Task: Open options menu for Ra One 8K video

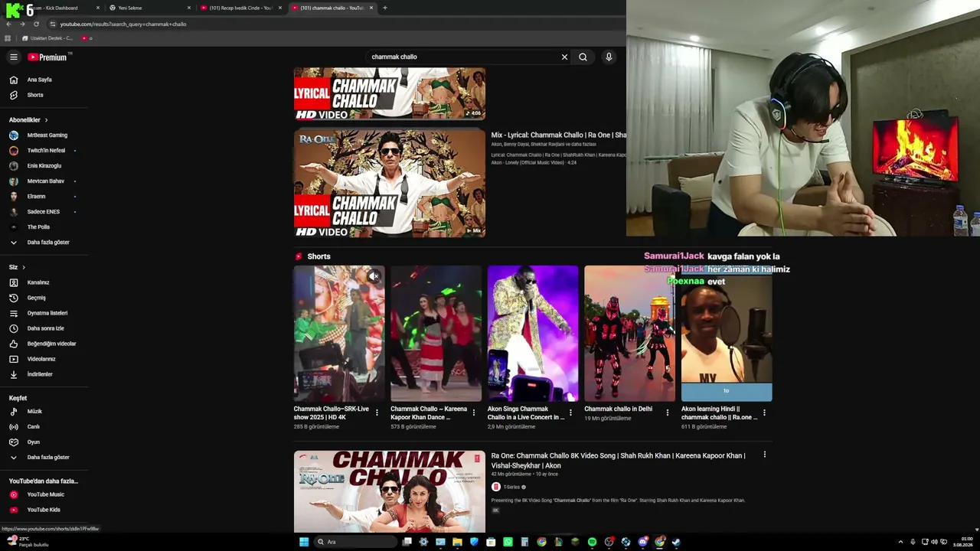Action: pos(764,455)
